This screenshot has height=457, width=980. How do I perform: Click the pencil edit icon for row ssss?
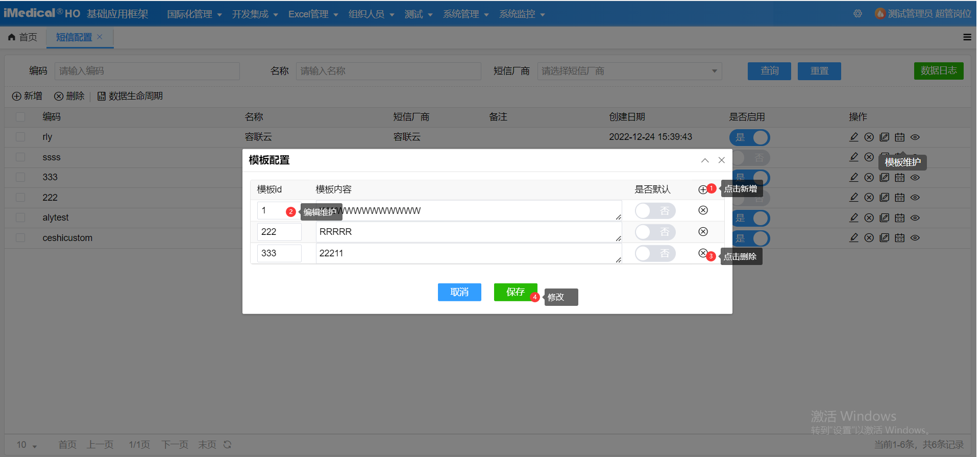click(x=854, y=157)
